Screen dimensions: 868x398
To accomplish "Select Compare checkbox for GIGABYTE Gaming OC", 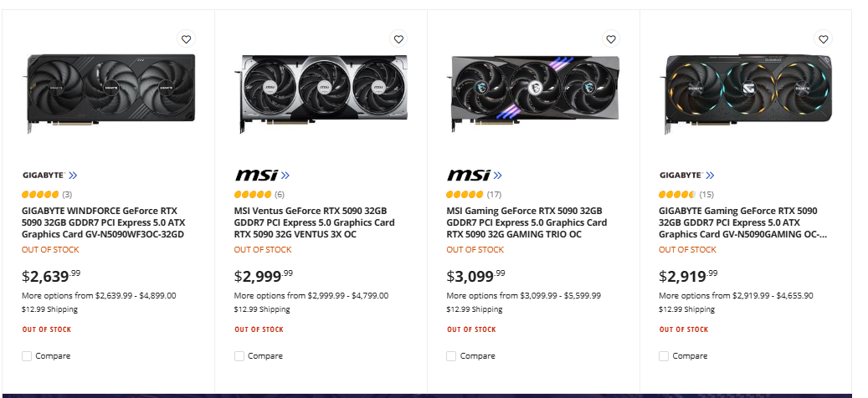I will [665, 356].
